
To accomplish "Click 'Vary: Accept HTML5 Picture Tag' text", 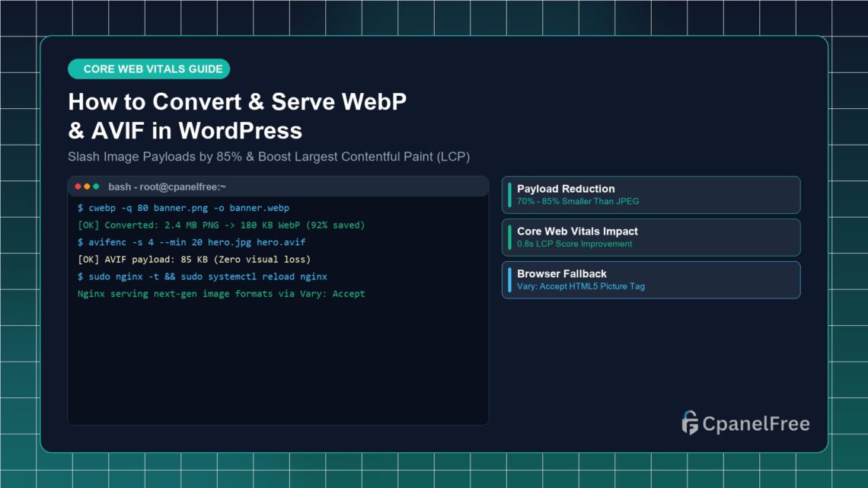I will pyautogui.click(x=581, y=286).
